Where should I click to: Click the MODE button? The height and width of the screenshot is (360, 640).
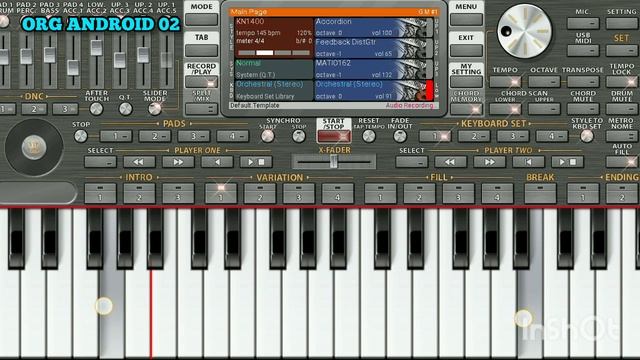(202, 19)
